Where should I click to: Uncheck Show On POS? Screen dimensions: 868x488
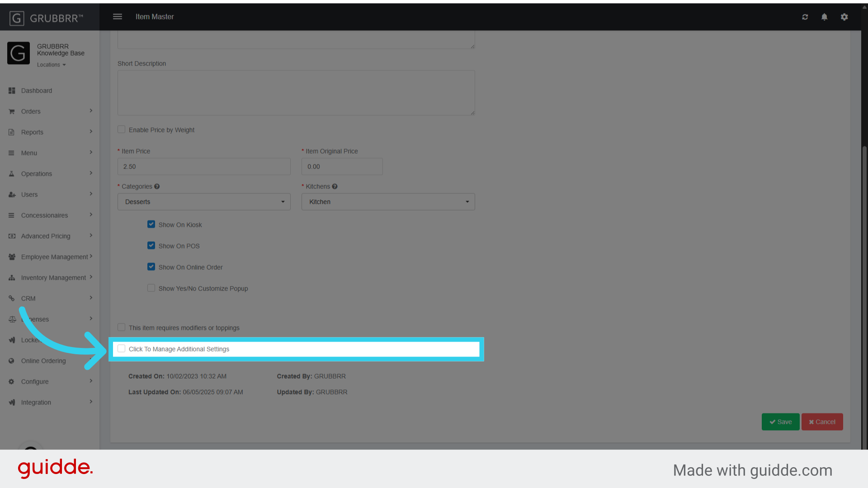[x=151, y=246]
